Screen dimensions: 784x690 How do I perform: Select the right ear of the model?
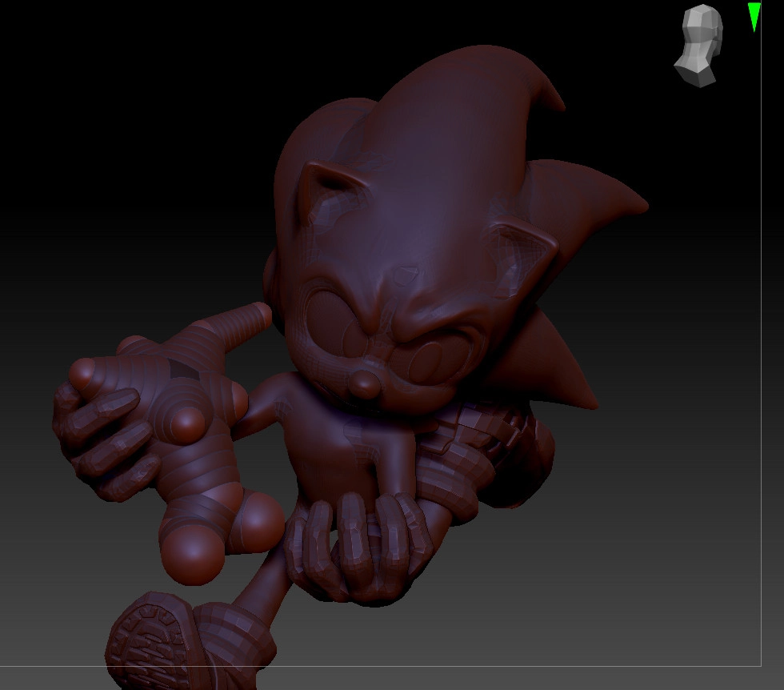pos(520,255)
